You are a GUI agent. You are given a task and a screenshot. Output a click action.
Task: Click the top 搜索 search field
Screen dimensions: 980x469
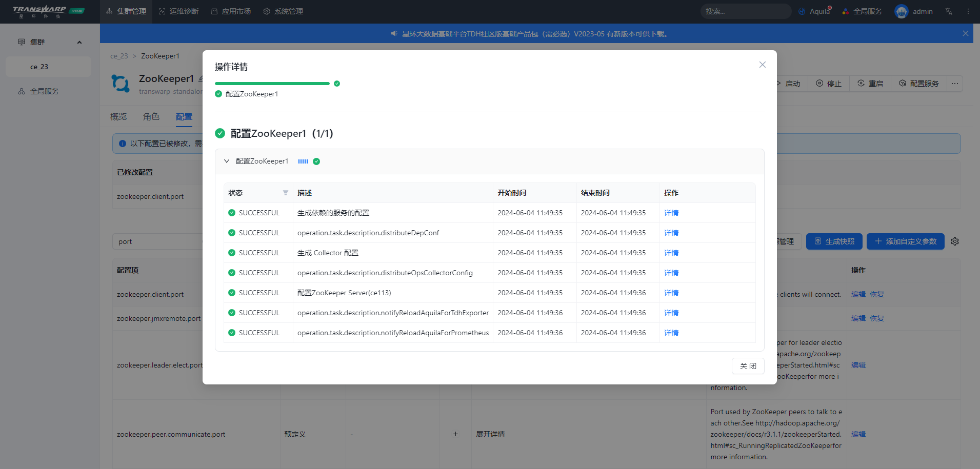tap(746, 11)
